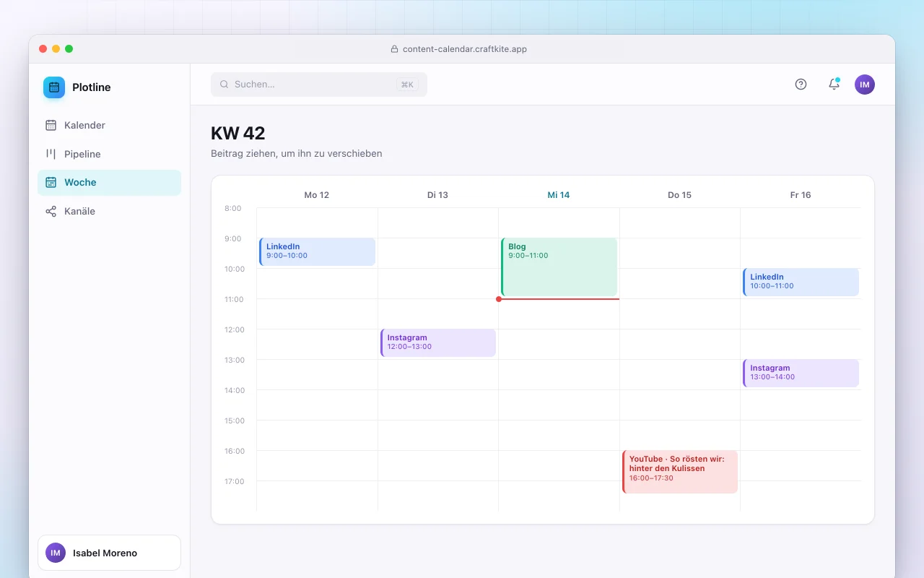This screenshot has height=578, width=924.
Task: Select the LinkedIn 9:00–10:00 post on Monday
Action: [x=317, y=251]
